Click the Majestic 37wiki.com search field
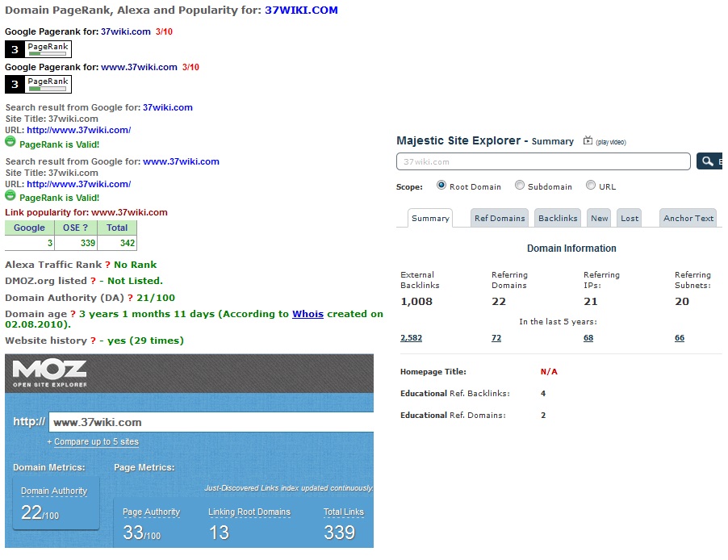This screenshot has width=728, height=560. click(543, 161)
